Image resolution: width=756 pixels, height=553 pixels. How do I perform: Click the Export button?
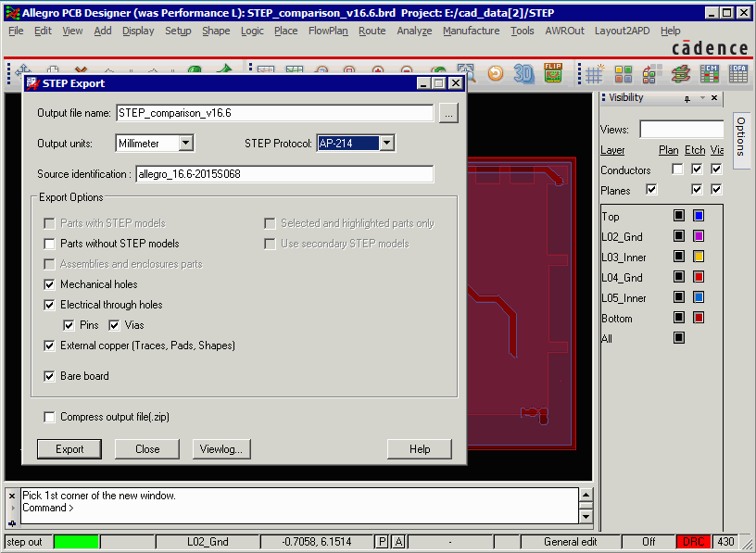click(x=69, y=449)
